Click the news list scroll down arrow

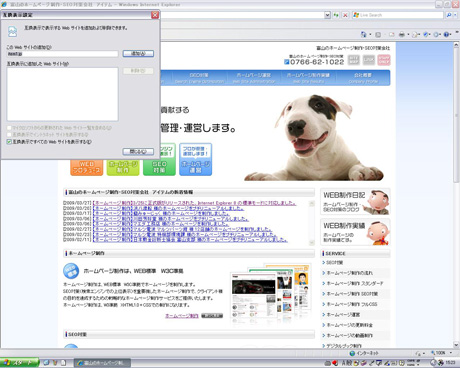tap(312, 242)
